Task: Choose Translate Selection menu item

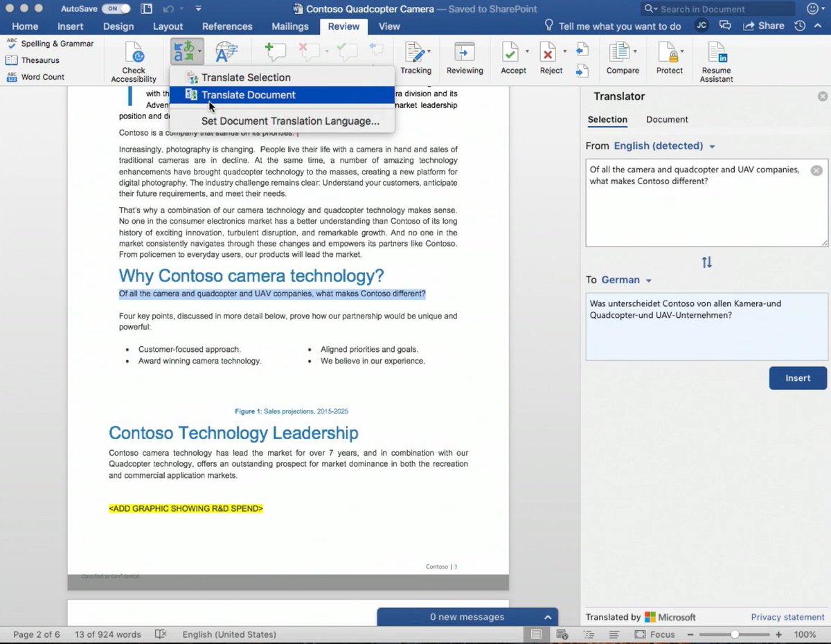Action: pos(282,78)
